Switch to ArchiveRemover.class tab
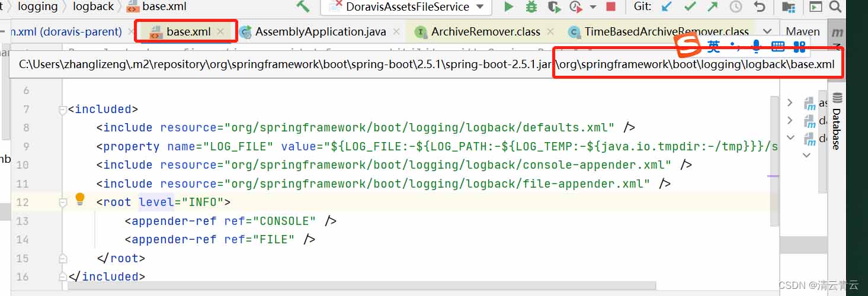The image size is (868, 296). 486,31
